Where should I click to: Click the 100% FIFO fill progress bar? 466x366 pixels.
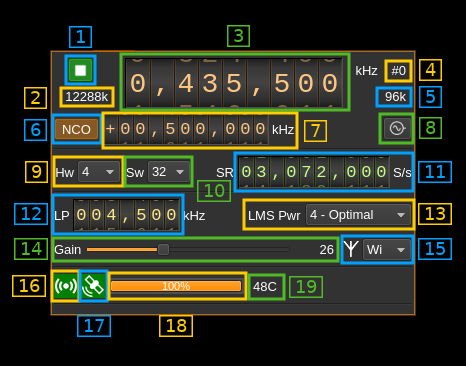point(176,286)
